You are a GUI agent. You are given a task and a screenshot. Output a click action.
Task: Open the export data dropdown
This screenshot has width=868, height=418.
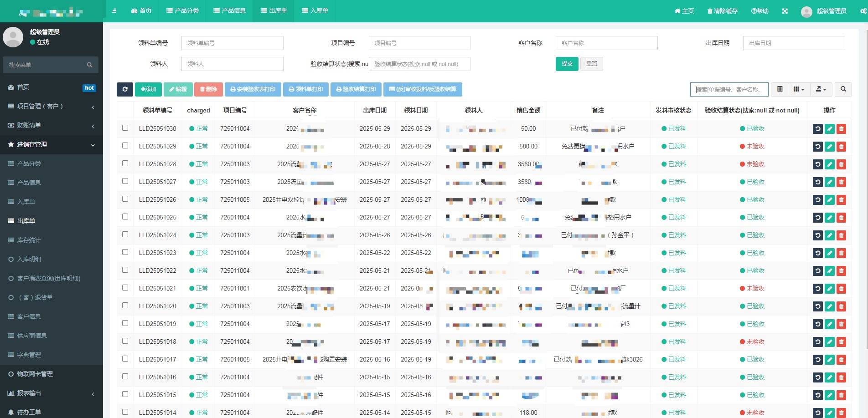point(821,89)
